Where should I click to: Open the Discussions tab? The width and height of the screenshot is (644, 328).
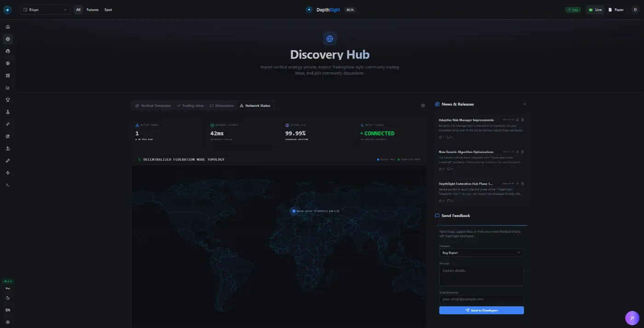click(x=222, y=105)
